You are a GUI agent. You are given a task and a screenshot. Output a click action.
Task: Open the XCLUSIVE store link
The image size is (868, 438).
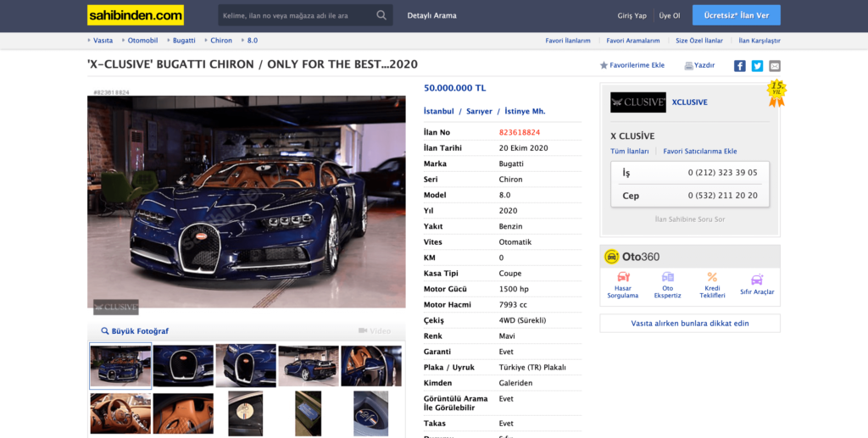(690, 103)
